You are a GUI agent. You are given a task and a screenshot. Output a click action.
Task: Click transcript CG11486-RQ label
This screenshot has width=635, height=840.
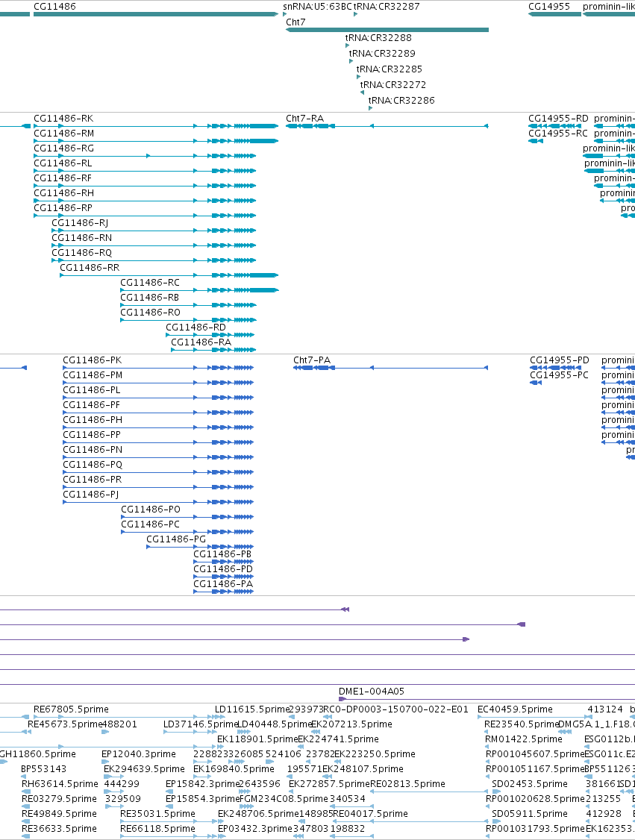pos(81,254)
